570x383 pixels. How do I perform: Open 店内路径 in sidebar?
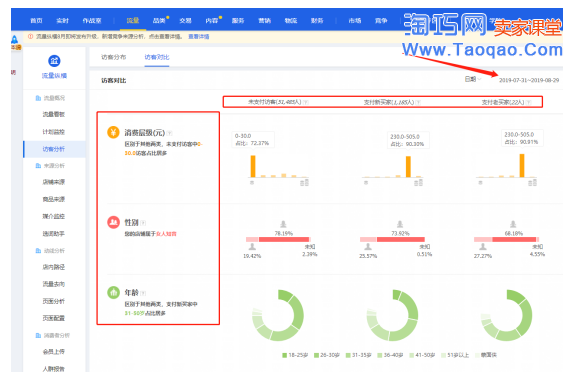(x=54, y=267)
